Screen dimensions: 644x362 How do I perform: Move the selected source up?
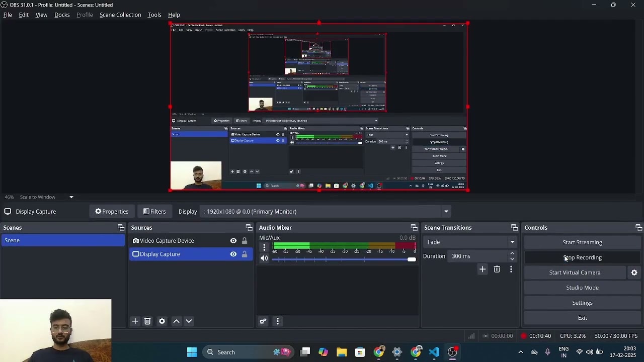click(x=177, y=321)
